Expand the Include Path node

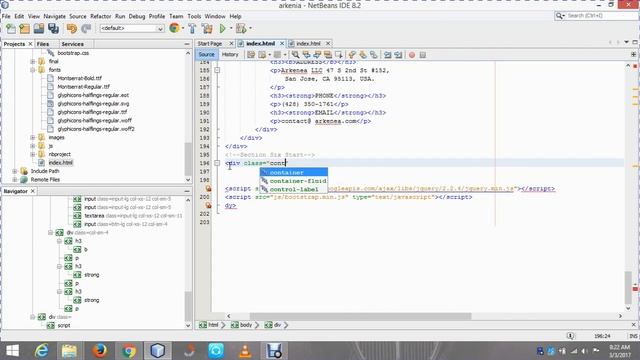[x=15, y=171]
